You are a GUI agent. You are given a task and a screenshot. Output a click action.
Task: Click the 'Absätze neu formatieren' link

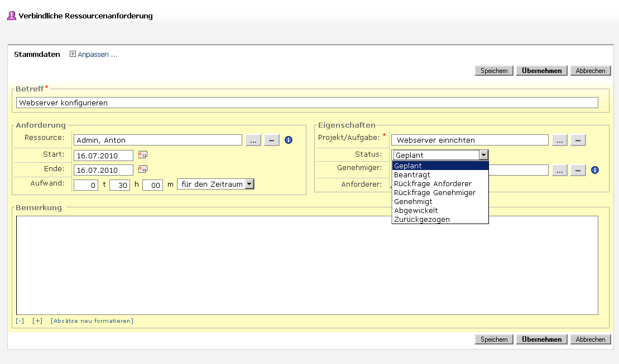click(x=92, y=321)
